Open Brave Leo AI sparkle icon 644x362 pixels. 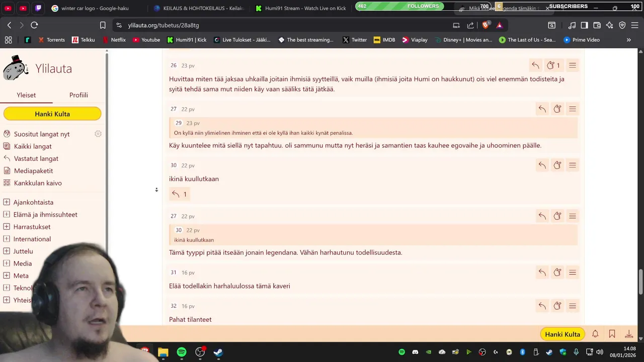[610, 25]
